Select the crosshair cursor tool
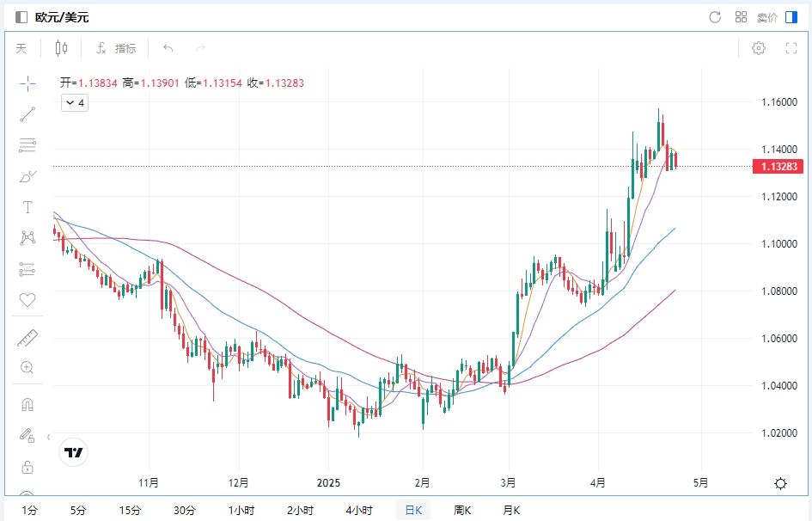Screen dimensions: 812x521 pyautogui.click(x=27, y=83)
